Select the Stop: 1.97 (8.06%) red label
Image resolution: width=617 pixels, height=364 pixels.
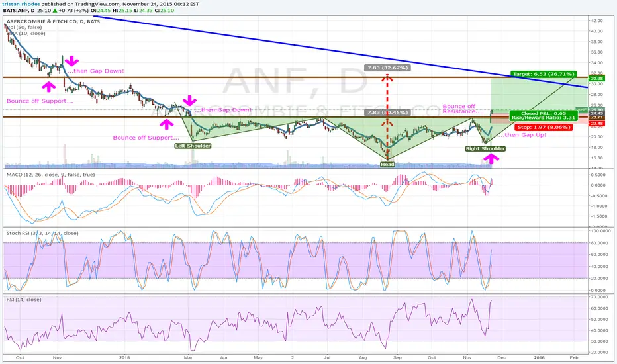click(x=544, y=128)
